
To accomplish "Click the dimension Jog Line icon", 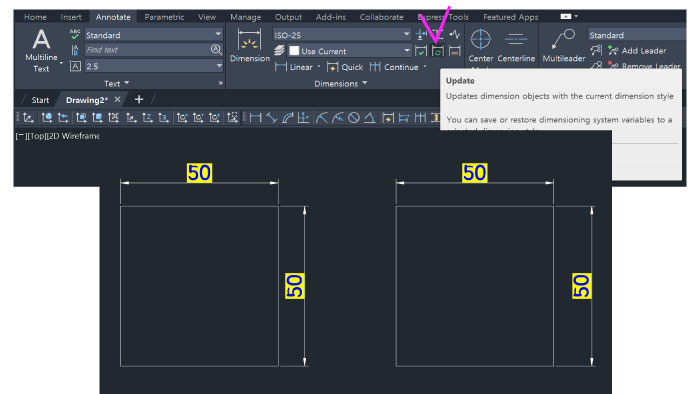I will tap(454, 34).
